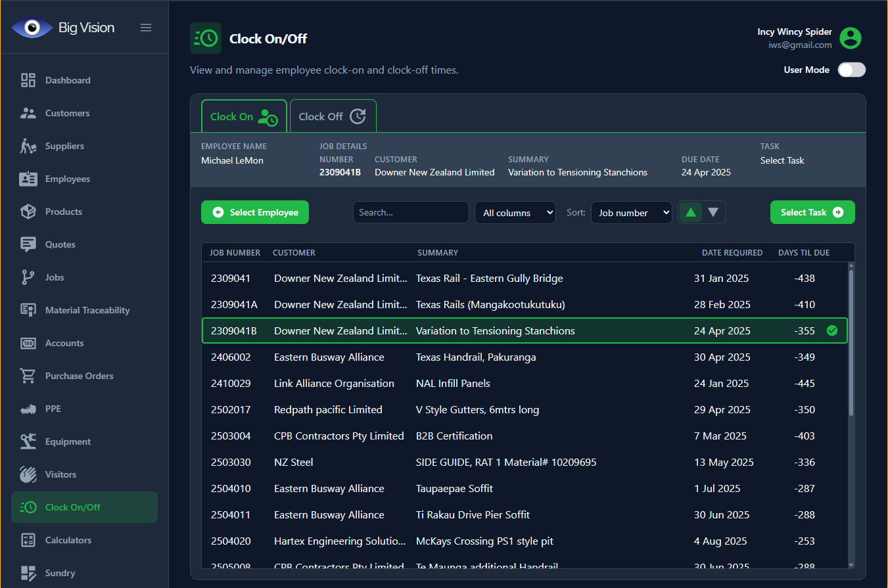Click the Dashboard icon in the sidebar
Screen dimensions: 888x588
point(28,80)
